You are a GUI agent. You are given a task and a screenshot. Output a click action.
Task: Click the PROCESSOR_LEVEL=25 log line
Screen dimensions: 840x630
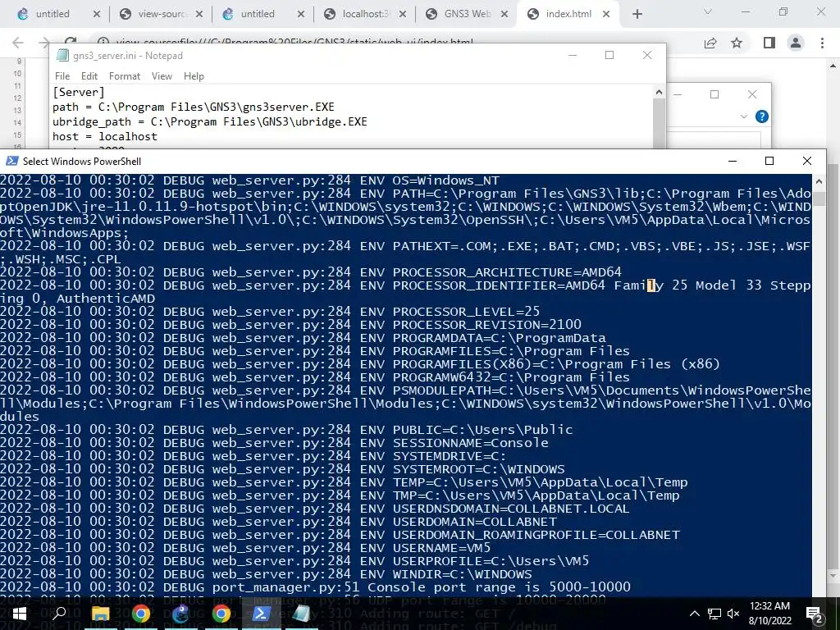tap(270, 311)
